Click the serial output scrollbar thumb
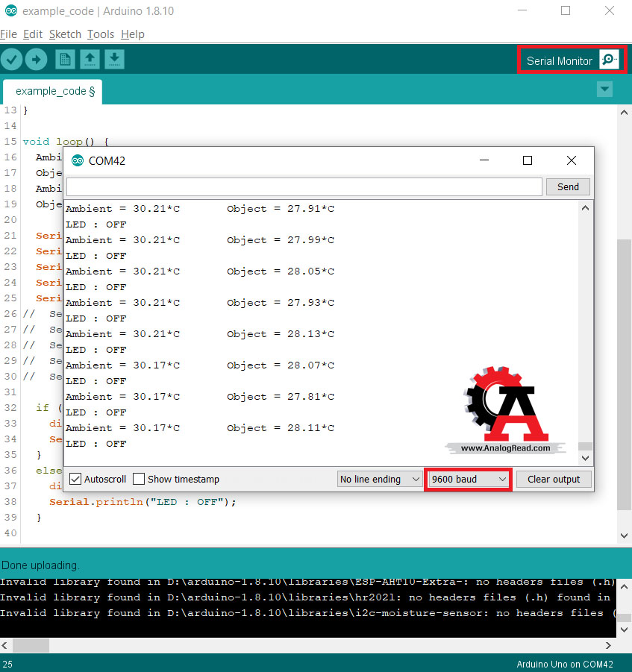Screen dimensions: 632x672 click(585, 447)
